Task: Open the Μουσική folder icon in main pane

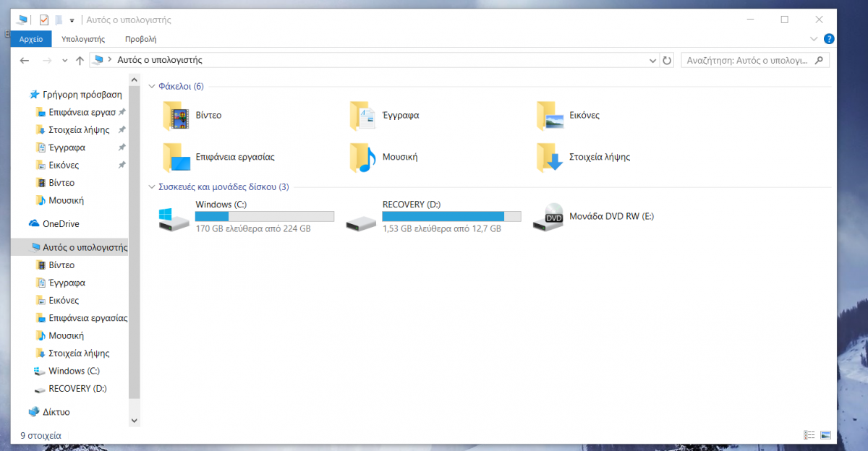Action: click(363, 158)
